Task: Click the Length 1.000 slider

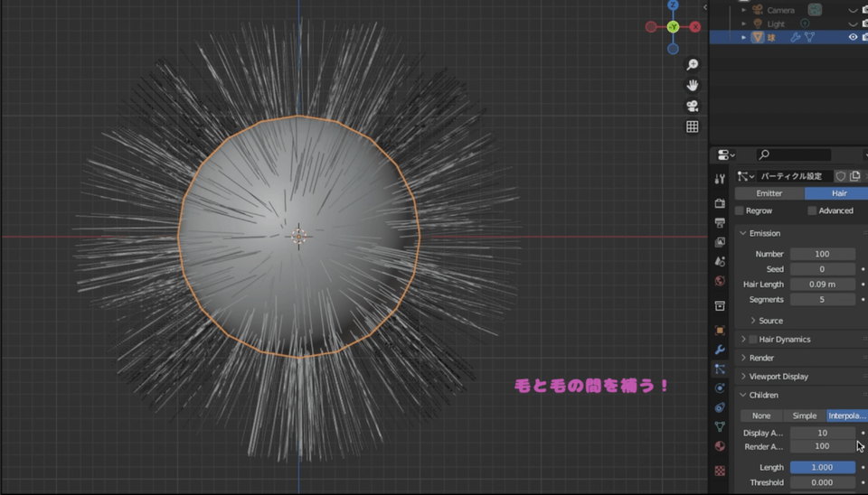Action: [822, 467]
